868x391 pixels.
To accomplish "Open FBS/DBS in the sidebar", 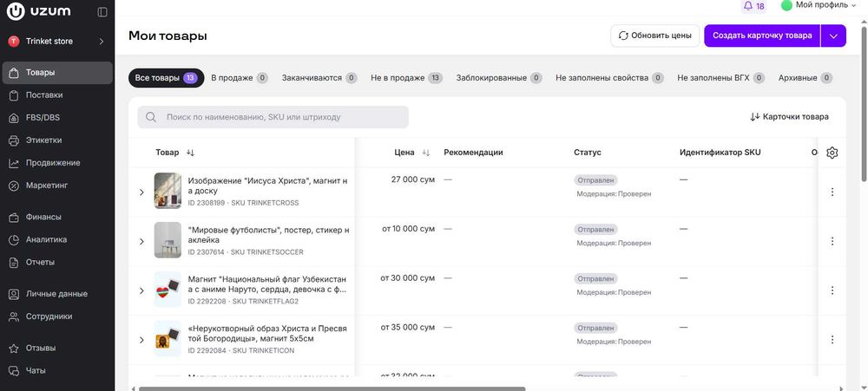I will coord(57,118).
